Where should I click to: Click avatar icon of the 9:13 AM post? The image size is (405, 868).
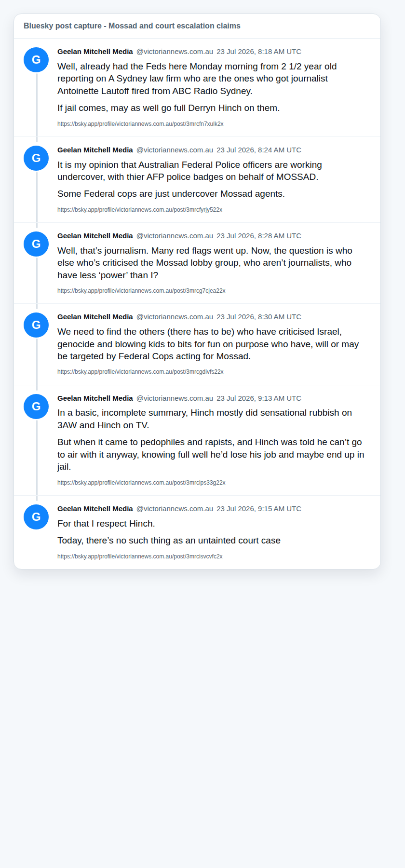pos(36,407)
